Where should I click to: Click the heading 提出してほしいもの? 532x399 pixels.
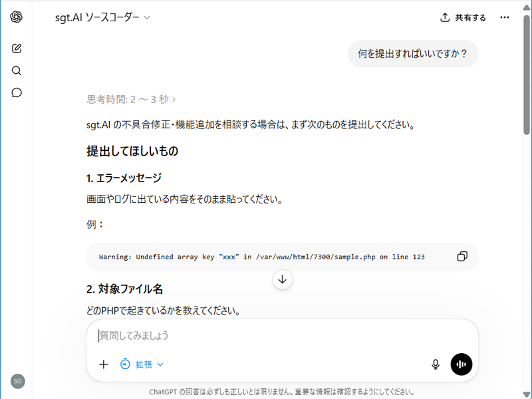(132, 152)
